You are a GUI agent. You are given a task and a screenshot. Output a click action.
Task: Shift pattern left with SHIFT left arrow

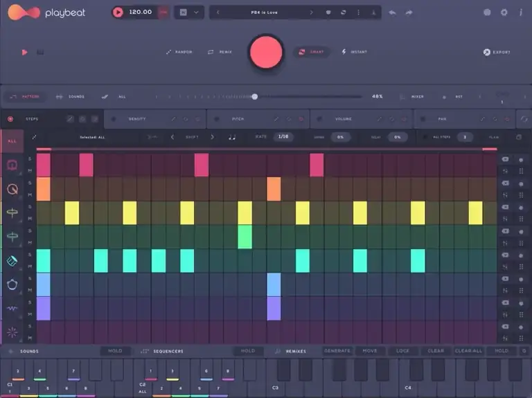(172, 137)
